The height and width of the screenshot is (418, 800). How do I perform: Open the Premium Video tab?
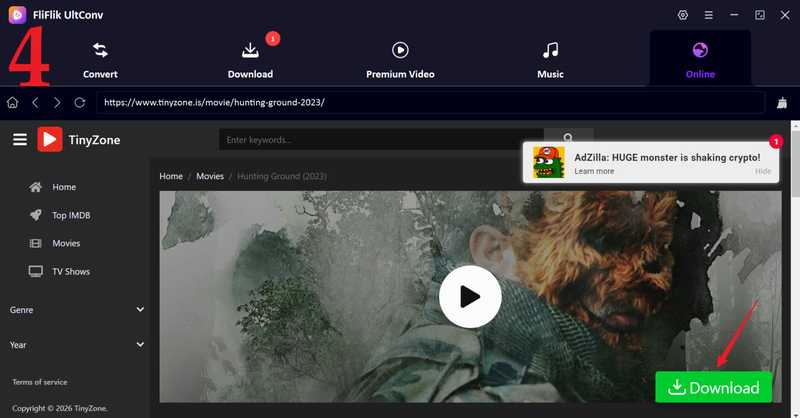[x=400, y=60]
